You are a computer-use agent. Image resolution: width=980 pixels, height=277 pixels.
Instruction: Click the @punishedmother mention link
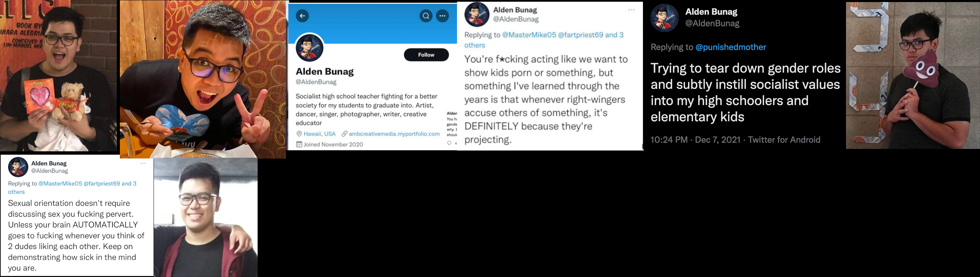click(x=730, y=47)
